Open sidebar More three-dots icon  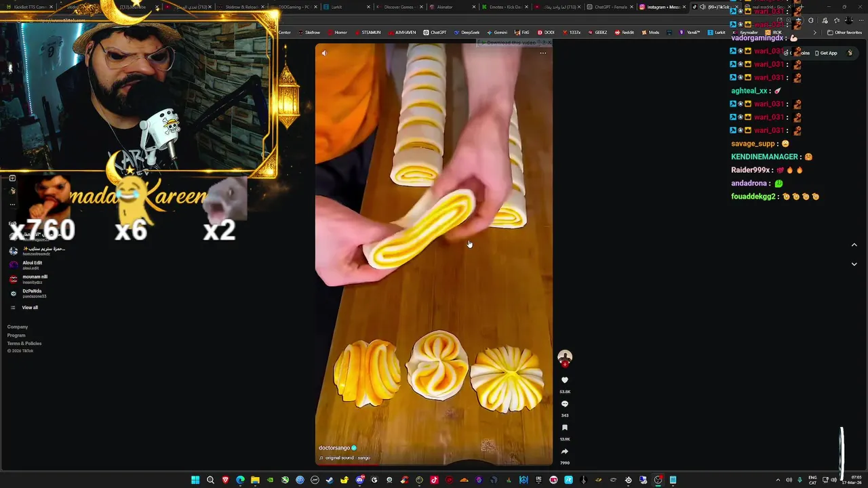tap(12, 204)
